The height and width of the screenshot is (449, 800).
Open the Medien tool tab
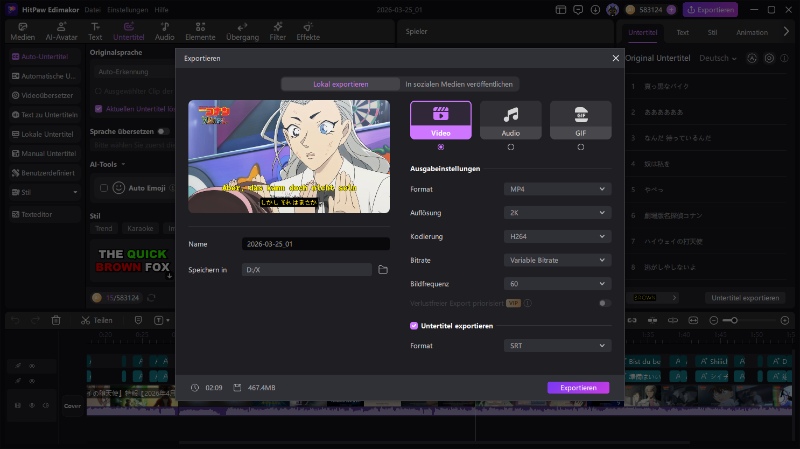pyautogui.click(x=22, y=32)
